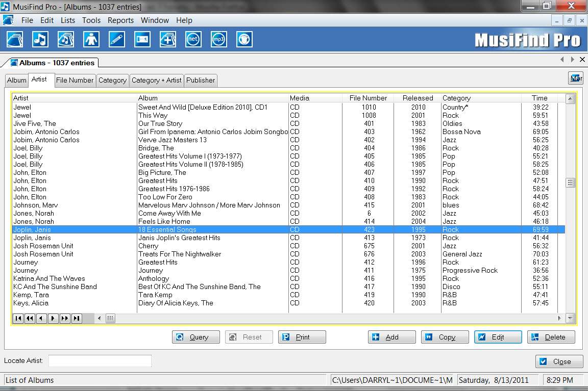Click the pencil edit toolbar icon

[116, 39]
